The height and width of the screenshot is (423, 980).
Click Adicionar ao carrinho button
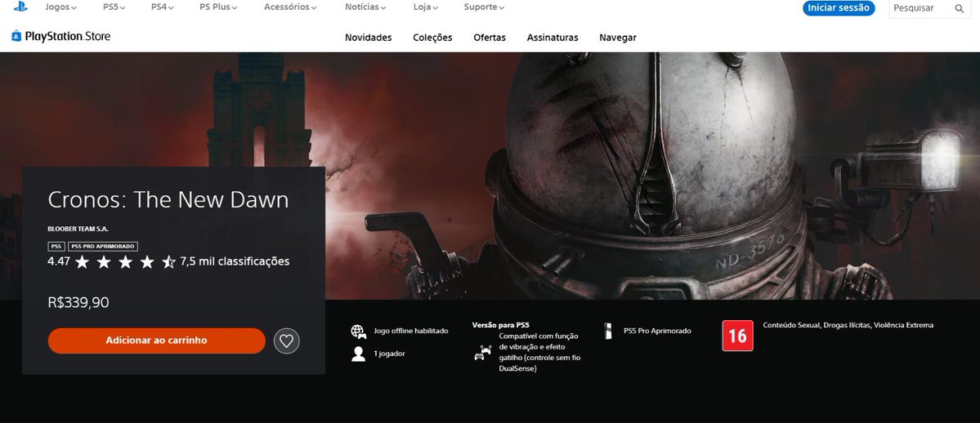click(157, 341)
